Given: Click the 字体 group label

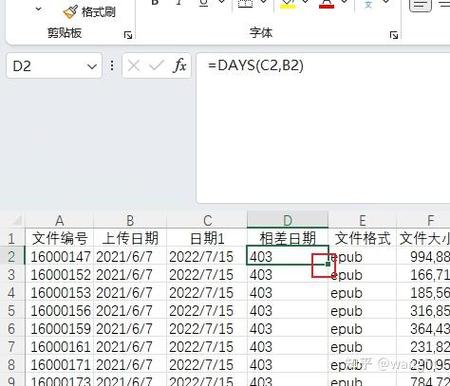Looking at the screenshot, I should [x=261, y=32].
